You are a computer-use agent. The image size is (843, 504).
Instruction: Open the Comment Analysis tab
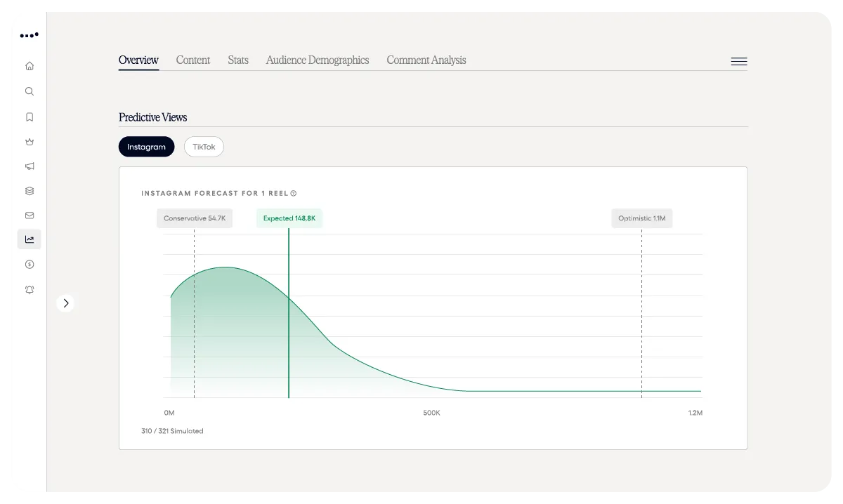pos(426,60)
